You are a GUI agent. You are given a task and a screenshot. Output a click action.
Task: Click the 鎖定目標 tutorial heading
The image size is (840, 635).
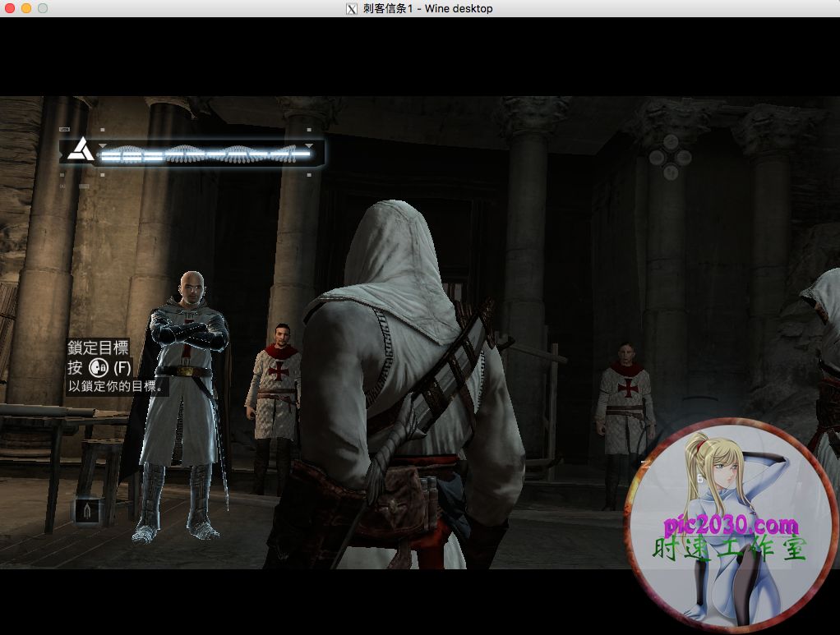pos(99,348)
